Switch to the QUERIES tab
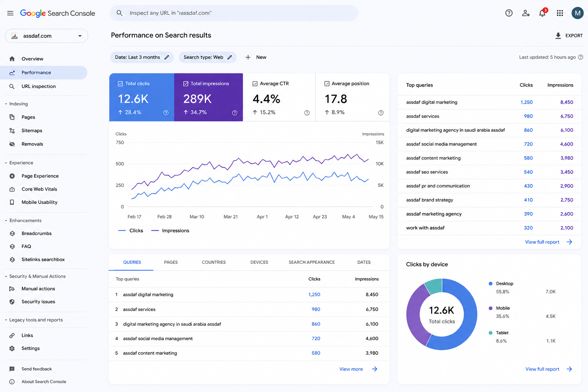588x392 pixels. [x=132, y=262]
